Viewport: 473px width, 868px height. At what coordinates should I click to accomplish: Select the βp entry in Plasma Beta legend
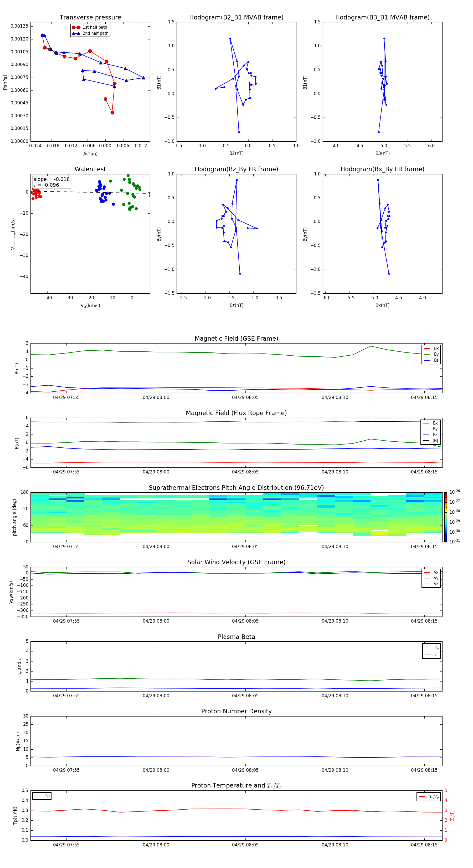click(431, 647)
